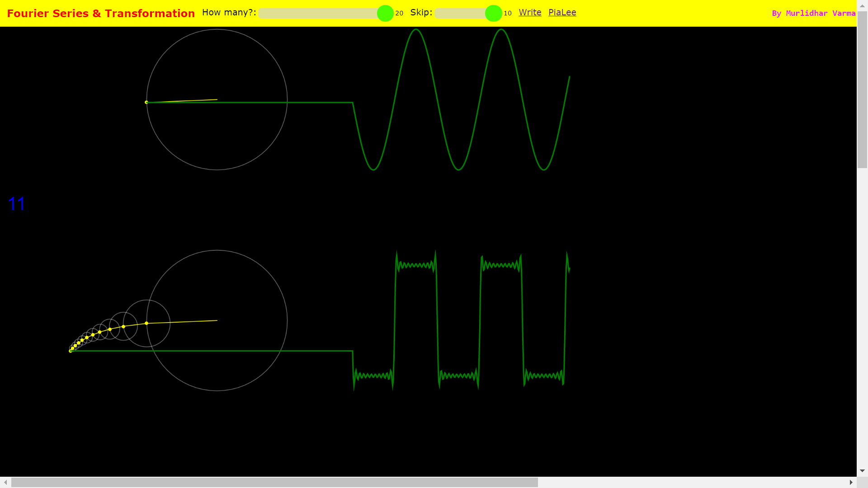Click the Skip slider green thumb
Screen dimensions: 868x488
493,13
